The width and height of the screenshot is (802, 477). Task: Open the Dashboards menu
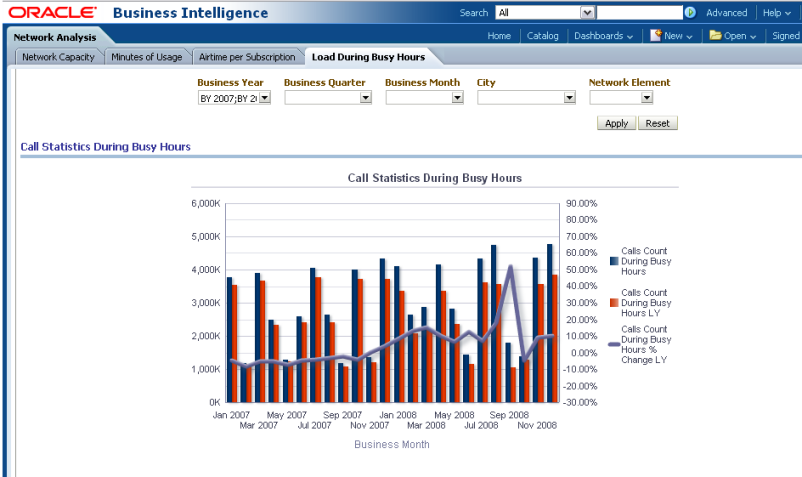[x=604, y=36]
